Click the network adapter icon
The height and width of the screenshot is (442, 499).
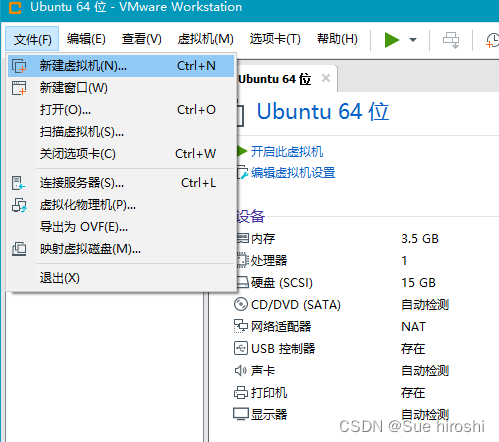tap(241, 326)
